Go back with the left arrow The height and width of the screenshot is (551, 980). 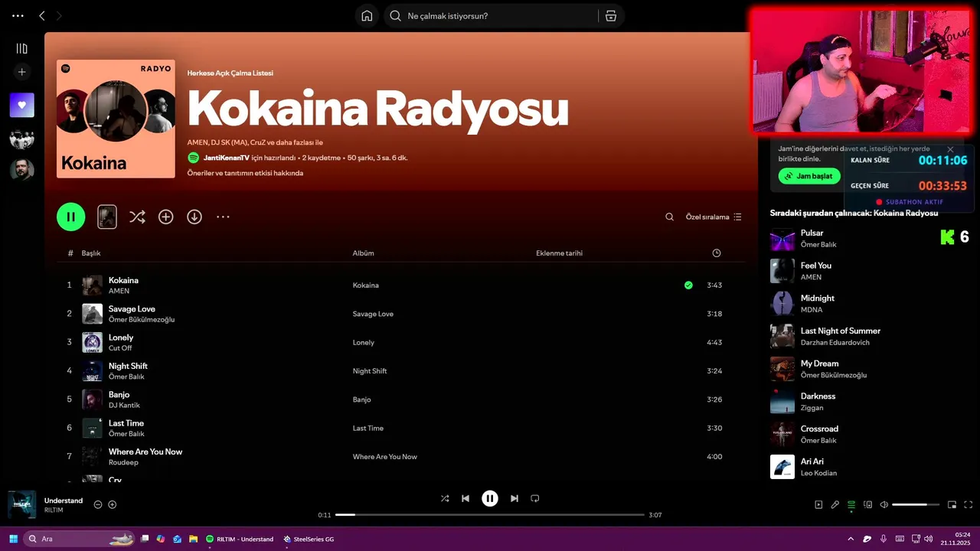(x=41, y=15)
